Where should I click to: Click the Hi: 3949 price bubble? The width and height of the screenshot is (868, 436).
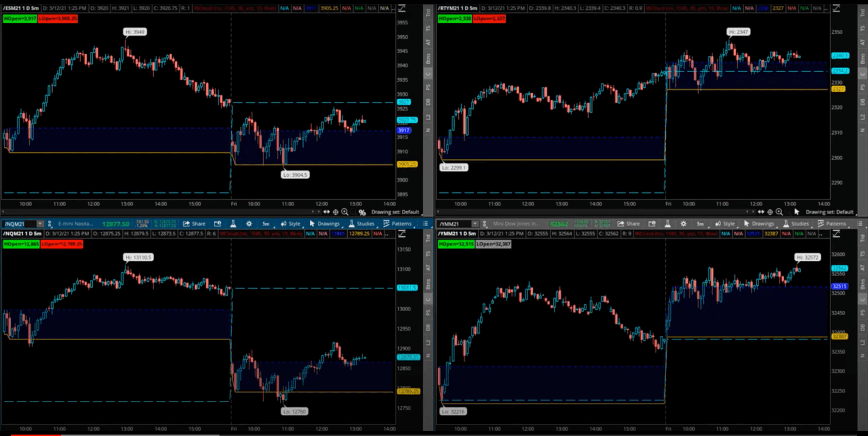[x=135, y=32]
